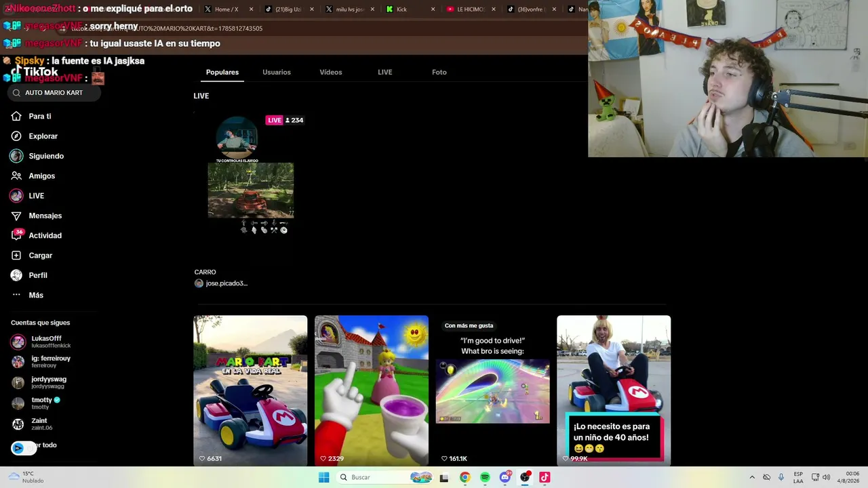
Task: Click LukasOfff's live avatar
Action: 18,342
